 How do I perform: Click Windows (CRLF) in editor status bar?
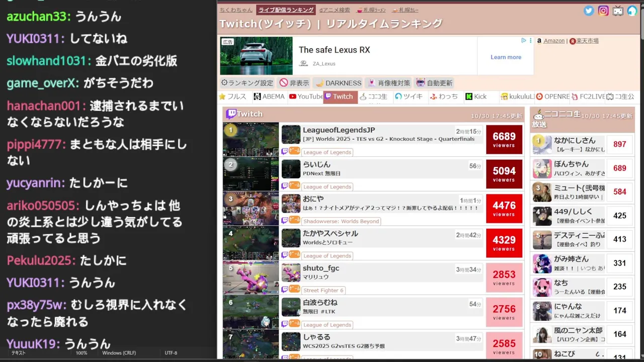tap(119, 353)
